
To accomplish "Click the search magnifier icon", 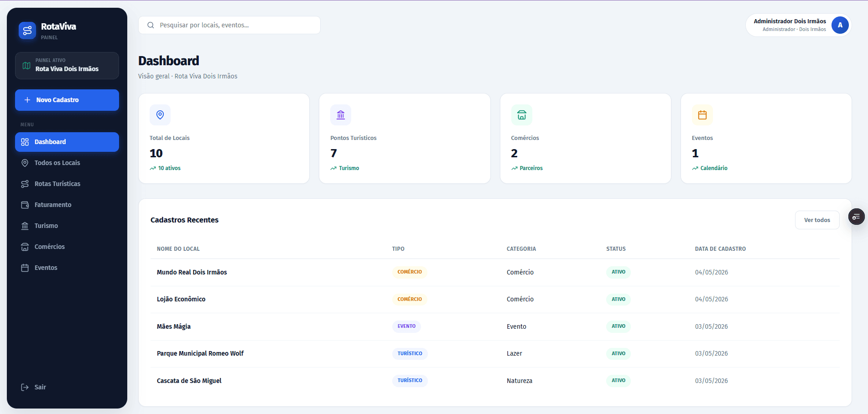I will coord(151,25).
